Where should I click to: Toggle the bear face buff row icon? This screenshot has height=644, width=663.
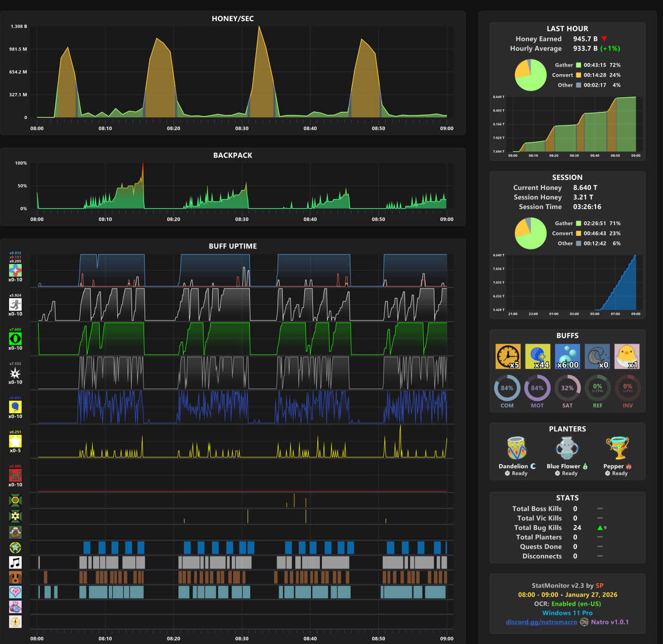[x=15, y=577]
